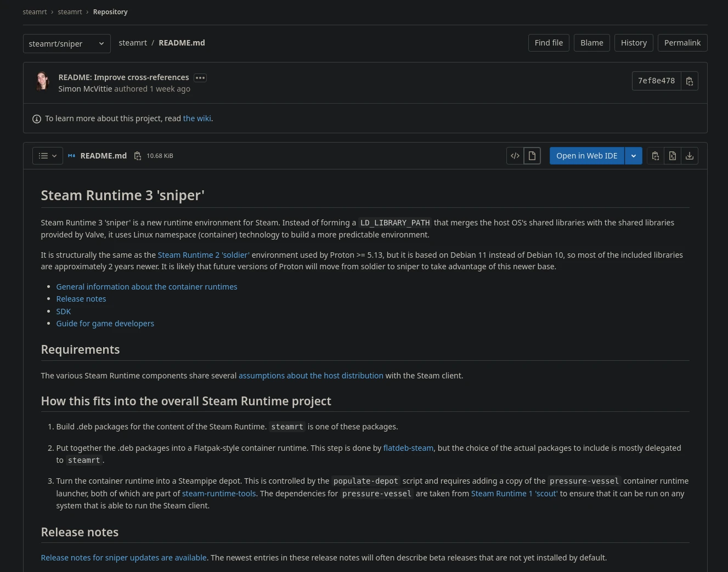728x572 pixels.
Task: Open commit 'README: Improve cross-references'
Action: 123,77
